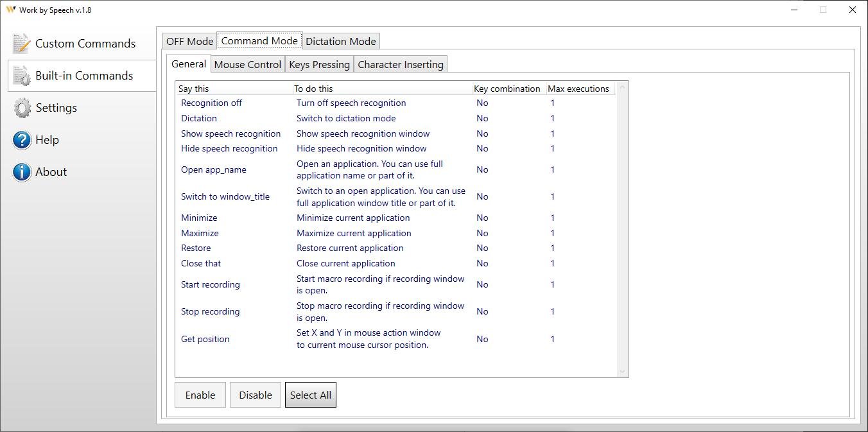Screen dimensions: 868x432
Task: Open the Keys Pressing sub-tab
Action: pos(319,65)
